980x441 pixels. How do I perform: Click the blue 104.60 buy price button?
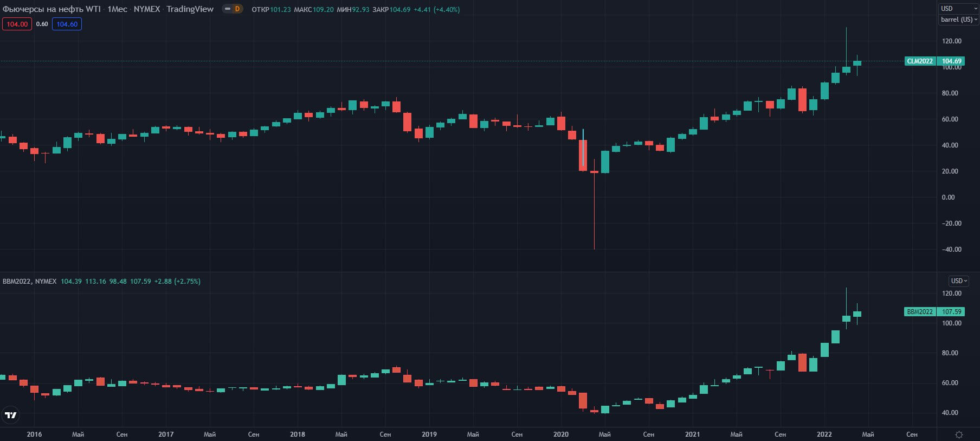67,24
